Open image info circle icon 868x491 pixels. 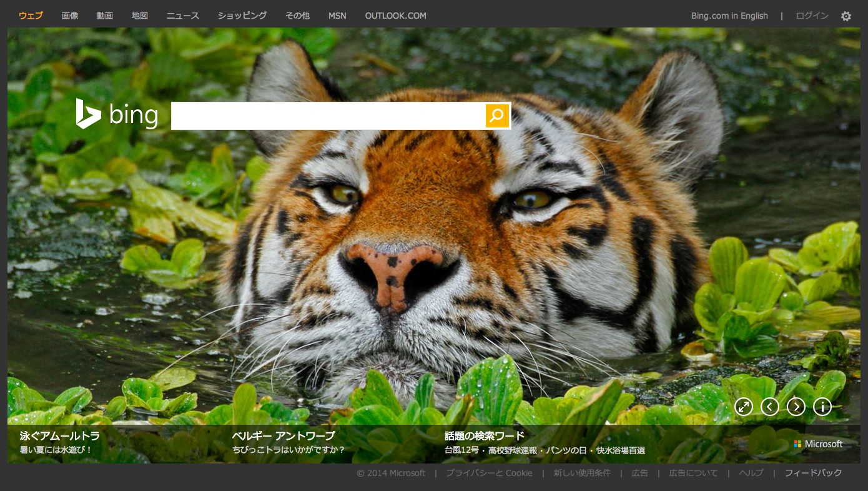pos(822,407)
